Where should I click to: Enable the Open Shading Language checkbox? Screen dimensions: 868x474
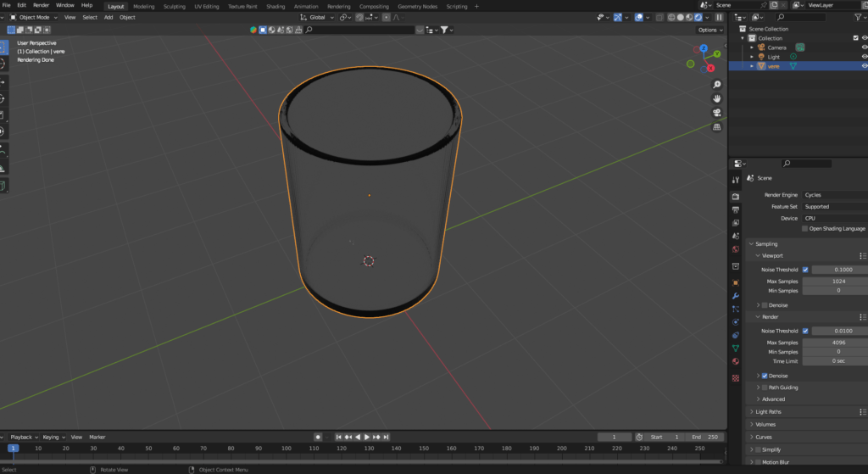tap(805, 229)
